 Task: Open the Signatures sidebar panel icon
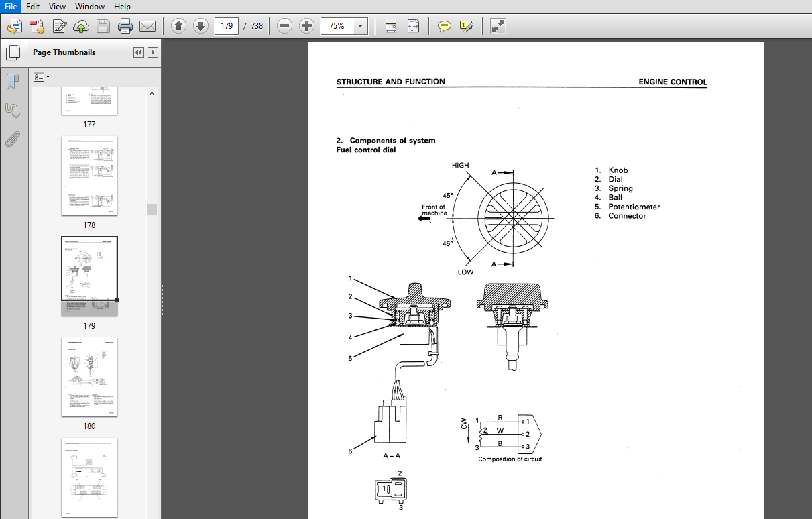12,110
